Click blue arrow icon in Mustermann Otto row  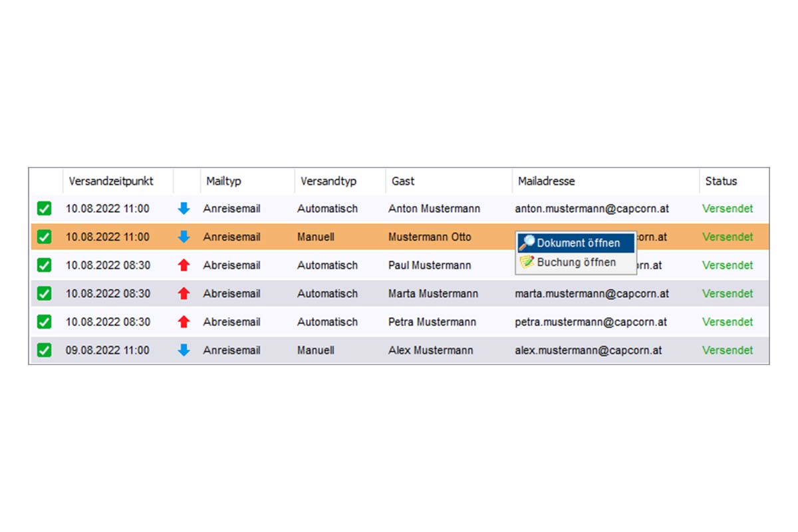coord(184,237)
